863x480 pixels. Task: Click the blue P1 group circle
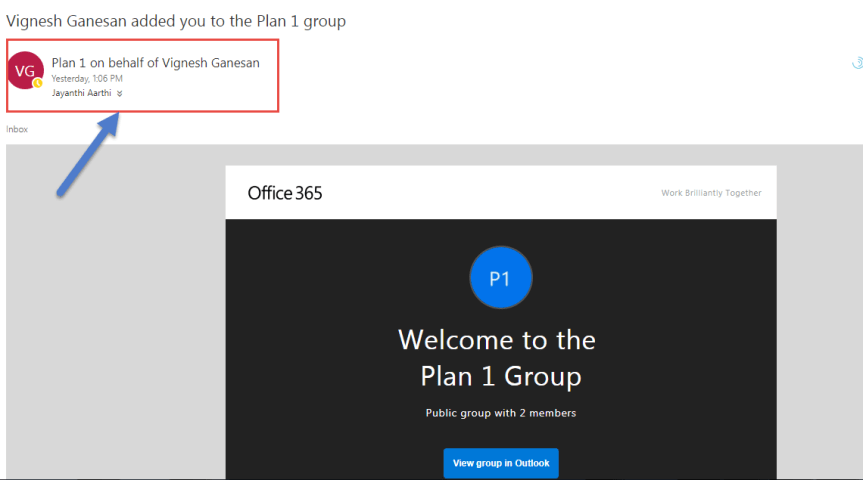tap(500, 278)
